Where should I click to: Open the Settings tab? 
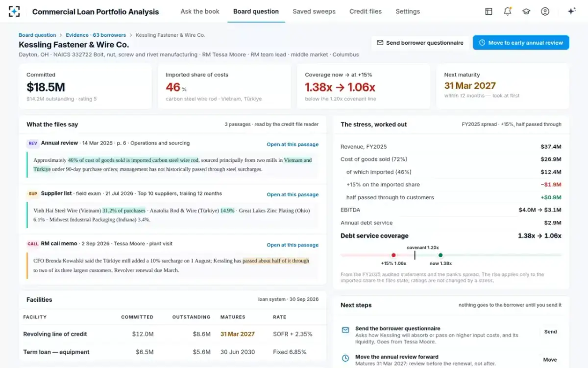pyautogui.click(x=408, y=11)
